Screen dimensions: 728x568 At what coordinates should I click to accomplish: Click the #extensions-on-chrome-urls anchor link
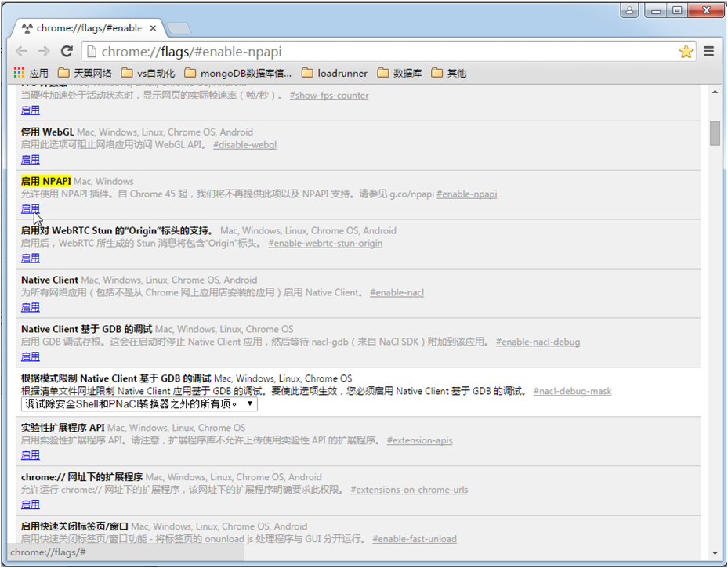[409, 490]
